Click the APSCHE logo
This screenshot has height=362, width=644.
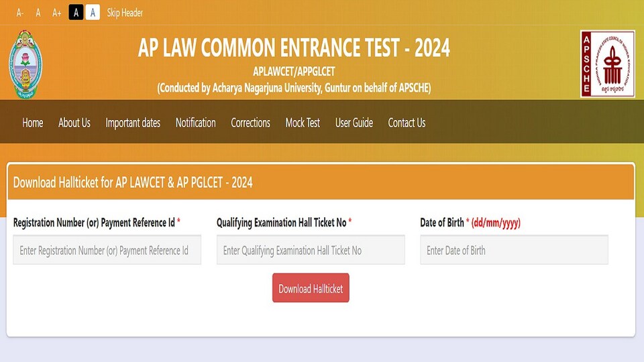[x=608, y=64]
